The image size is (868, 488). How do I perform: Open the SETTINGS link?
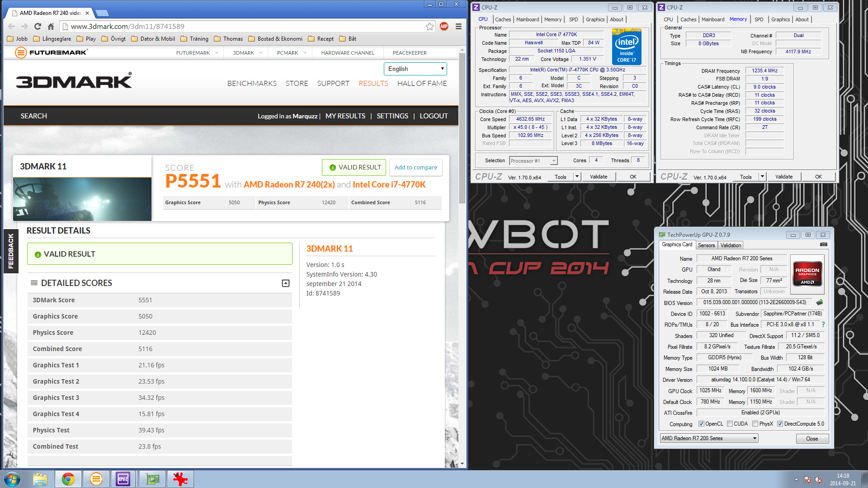pos(392,116)
